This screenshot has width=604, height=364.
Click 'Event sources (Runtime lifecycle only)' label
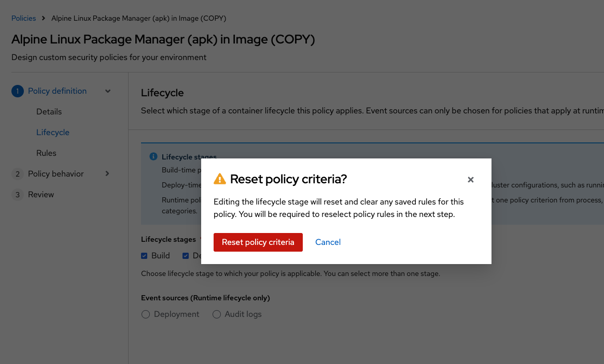click(x=205, y=298)
